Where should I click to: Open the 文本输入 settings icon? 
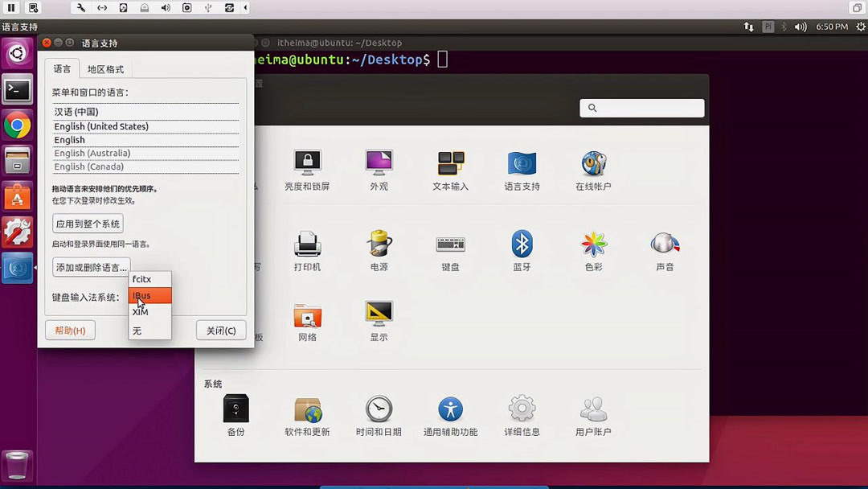(x=450, y=165)
